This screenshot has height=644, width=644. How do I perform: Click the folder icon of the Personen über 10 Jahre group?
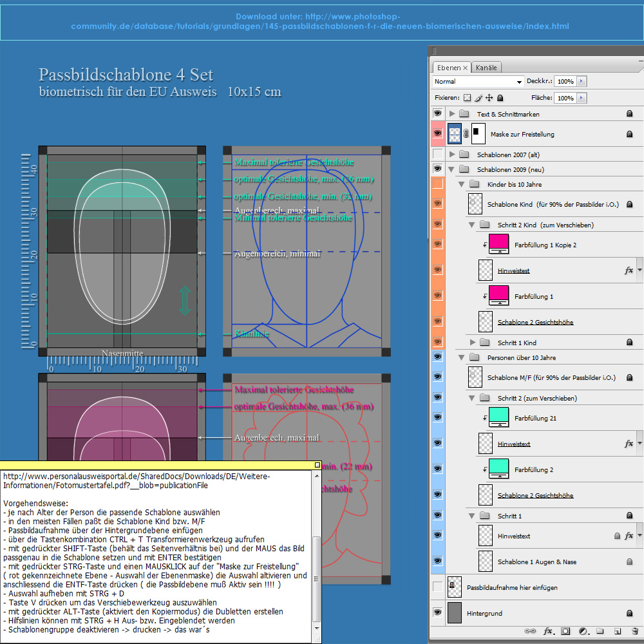[475, 357]
